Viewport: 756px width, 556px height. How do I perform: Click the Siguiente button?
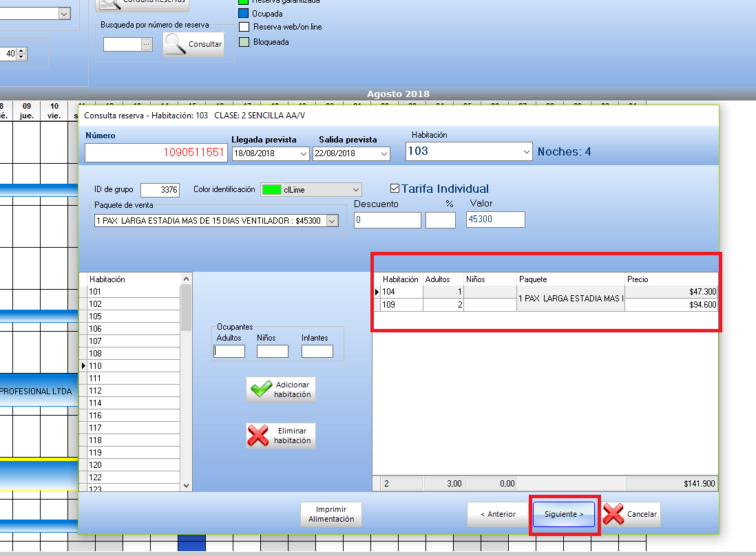(564, 514)
